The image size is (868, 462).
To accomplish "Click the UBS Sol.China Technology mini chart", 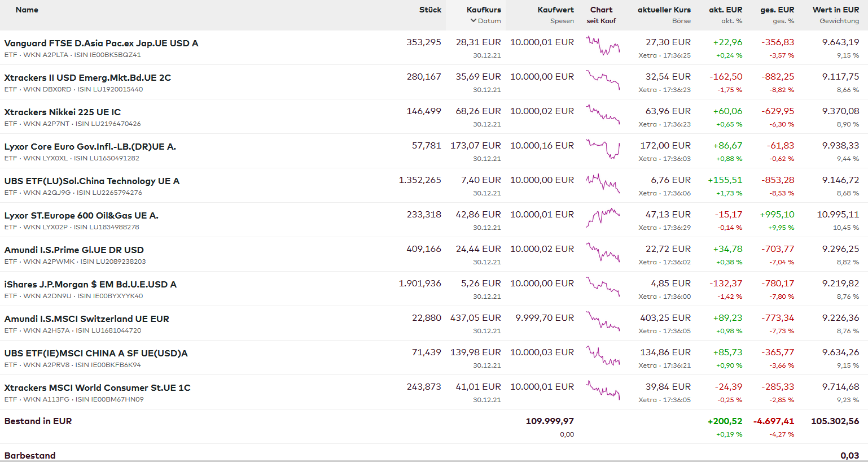I will (x=602, y=184).
